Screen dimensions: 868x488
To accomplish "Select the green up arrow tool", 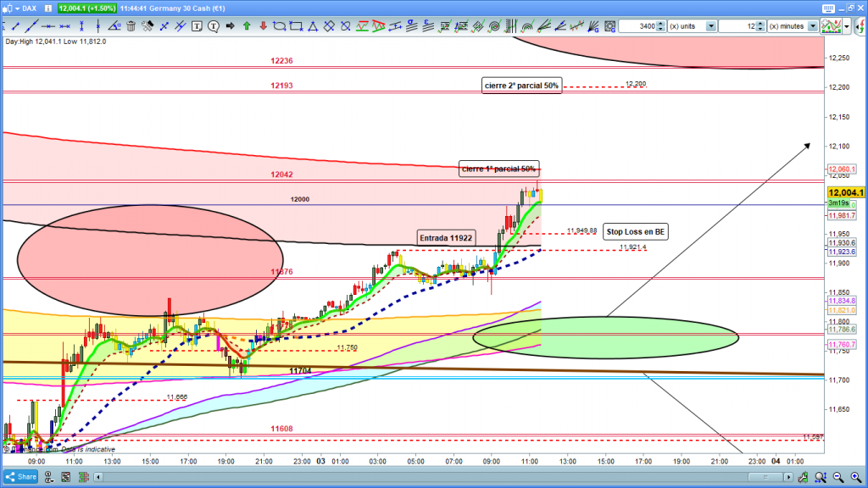I will pos(246,26).
